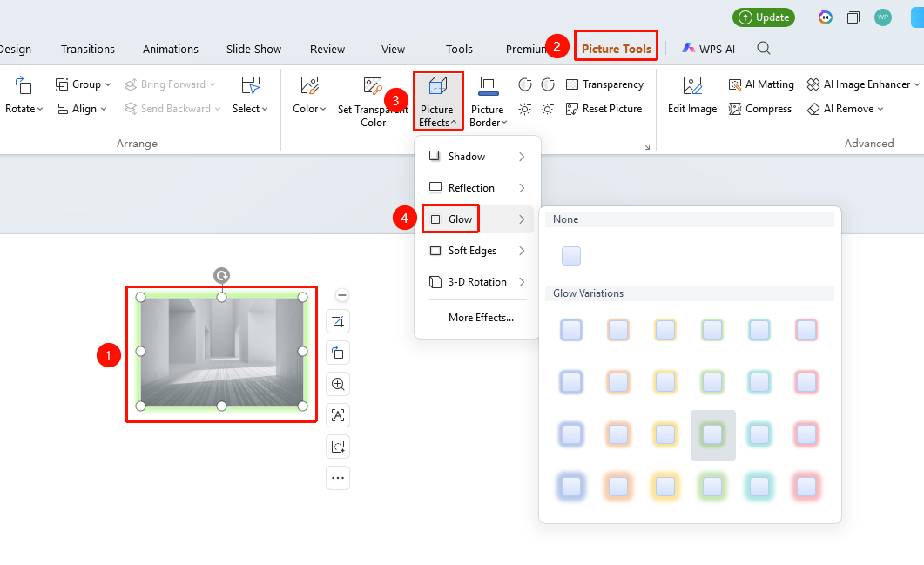The height and width of the screenshot is (565, 924).
Task: Open the Rotate options in the Arrange group
Action: (24, 95)
